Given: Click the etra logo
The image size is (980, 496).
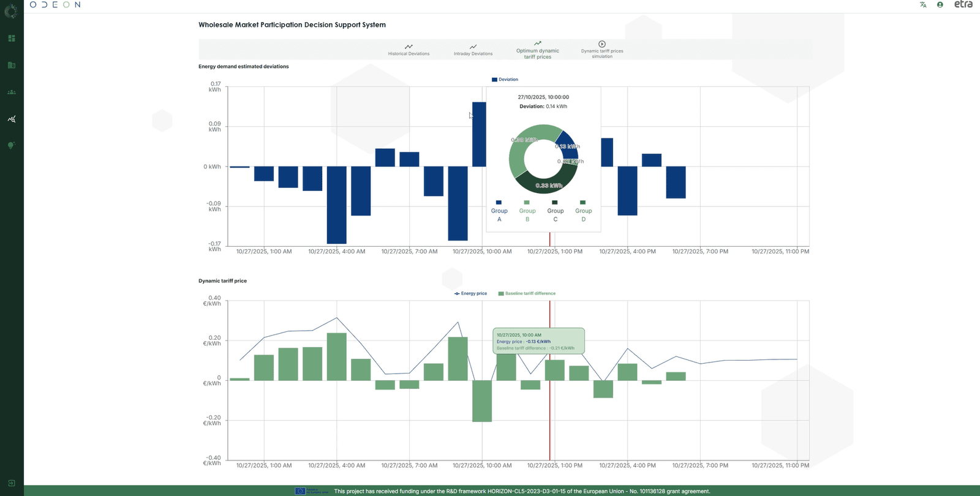Looking at the screenshot, I should tap(963, 4).
